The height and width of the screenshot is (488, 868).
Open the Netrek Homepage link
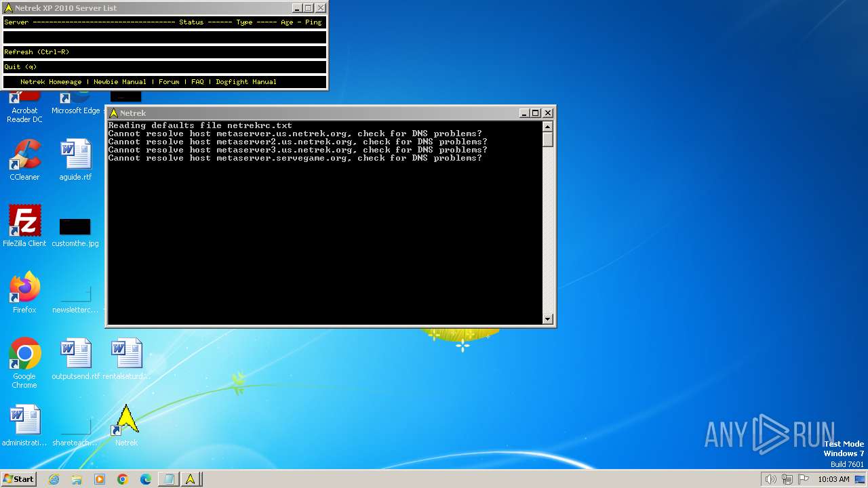click(x=51, y=82)
